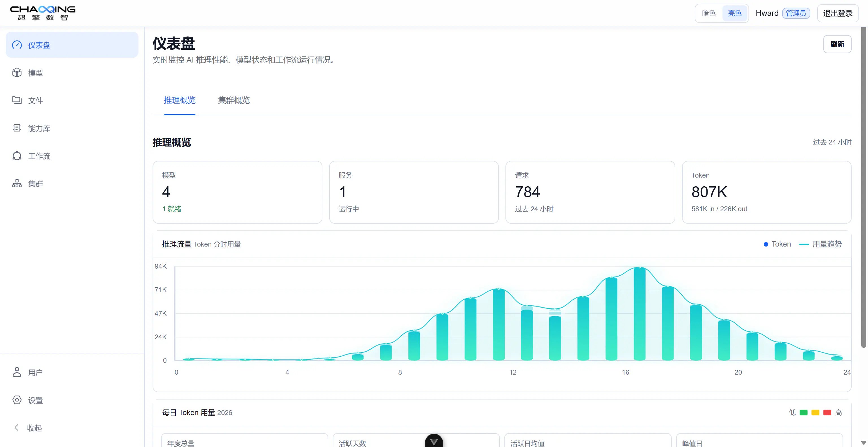868x447 pixels.
Task: Toggle the Token series in chart legend
Action: coord(777,244)
